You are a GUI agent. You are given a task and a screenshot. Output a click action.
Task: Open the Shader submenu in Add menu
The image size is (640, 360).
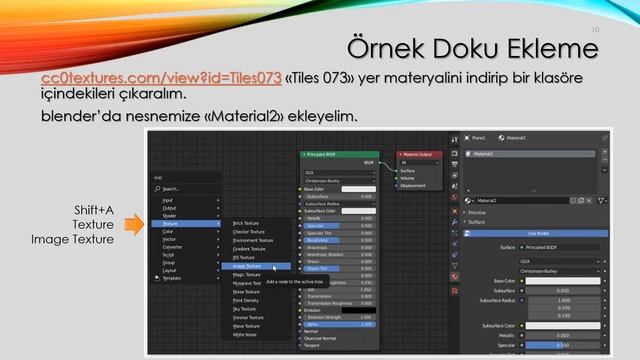tap(187, 216)
